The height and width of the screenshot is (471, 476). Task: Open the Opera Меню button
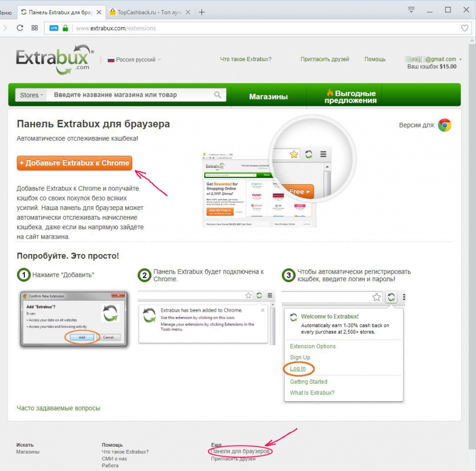point(6,13)
